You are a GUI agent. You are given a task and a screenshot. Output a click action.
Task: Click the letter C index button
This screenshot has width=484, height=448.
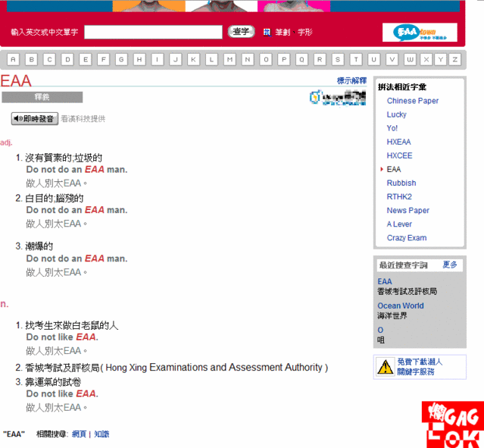[x=49, y=59]
